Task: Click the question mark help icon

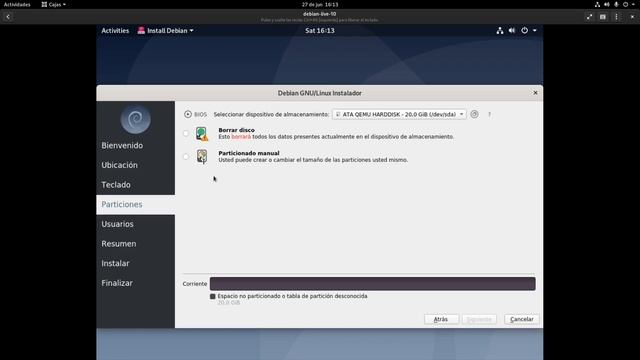Action: coord(489,115)
